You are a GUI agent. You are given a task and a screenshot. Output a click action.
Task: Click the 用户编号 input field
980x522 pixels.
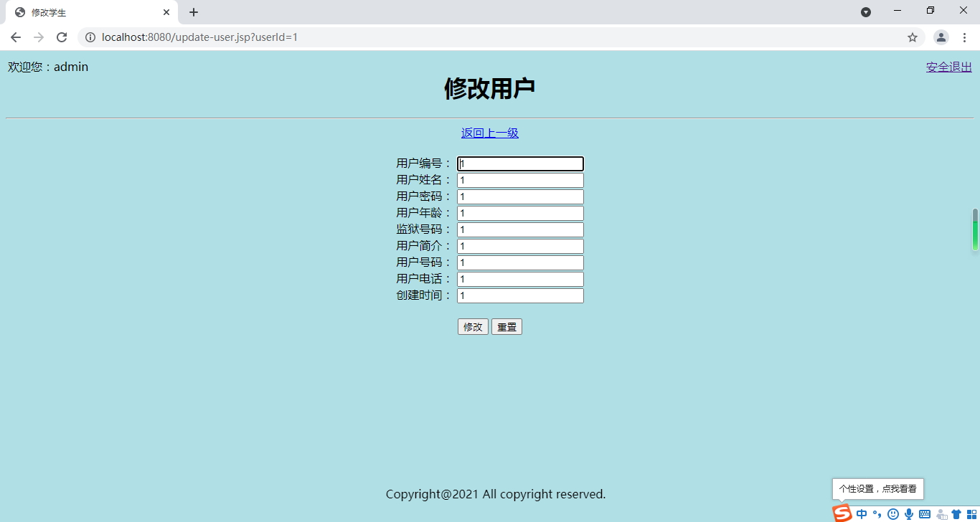click(520, 163)
